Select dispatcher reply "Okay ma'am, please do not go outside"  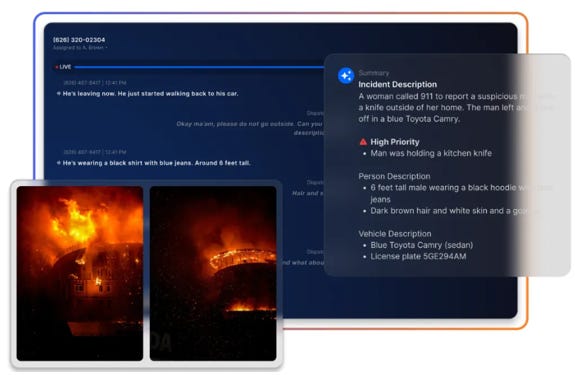coord(249,128)
